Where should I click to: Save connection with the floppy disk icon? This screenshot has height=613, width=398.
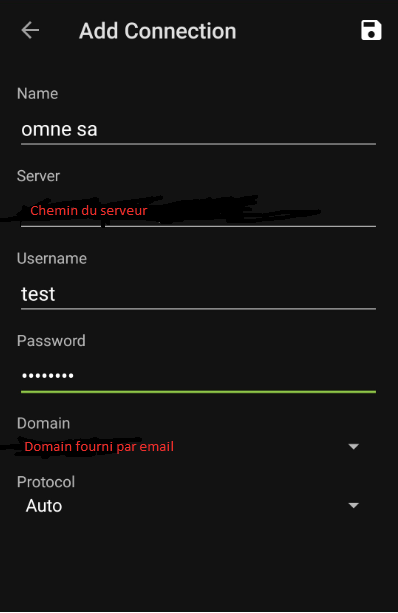[x=371, y=30]
